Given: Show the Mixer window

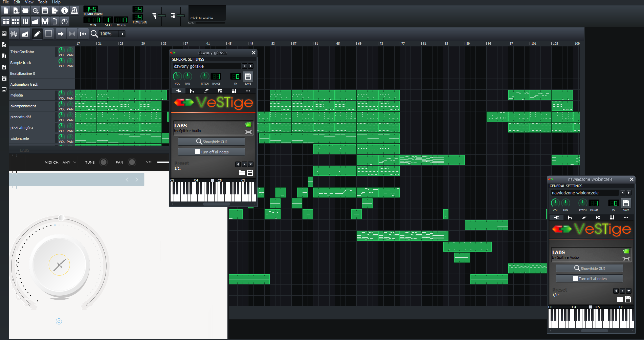Looking at the screenshot, I should (45, 21).
